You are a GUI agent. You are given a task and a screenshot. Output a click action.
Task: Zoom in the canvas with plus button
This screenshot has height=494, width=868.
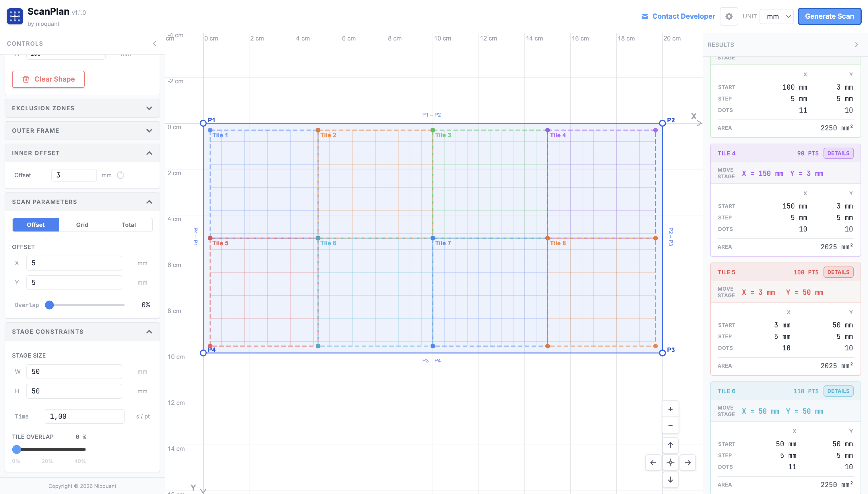tap(670, 409)
